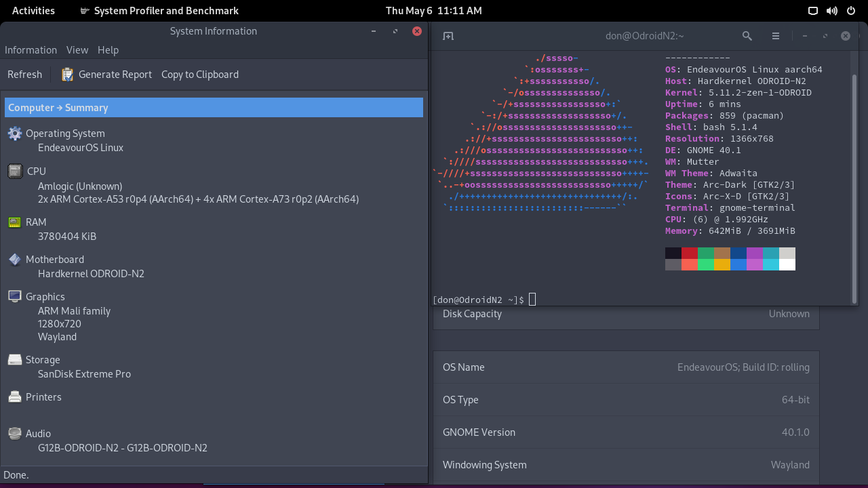
Task: Open the Help menu
Action: (108, 50)
